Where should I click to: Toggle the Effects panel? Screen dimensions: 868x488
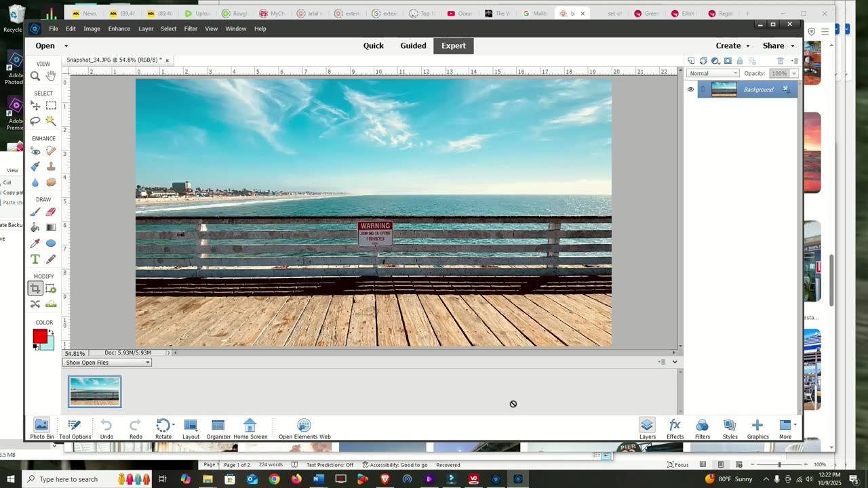tap(675, 429)
